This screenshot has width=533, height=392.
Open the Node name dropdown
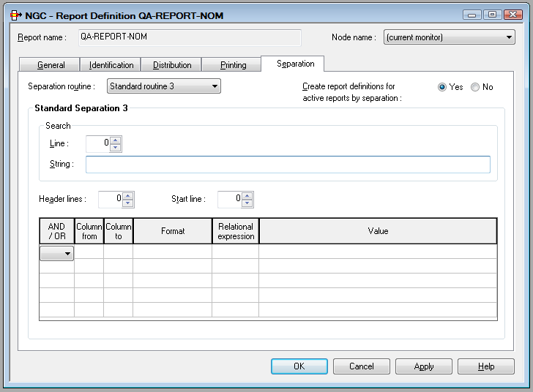pos(450,37)
